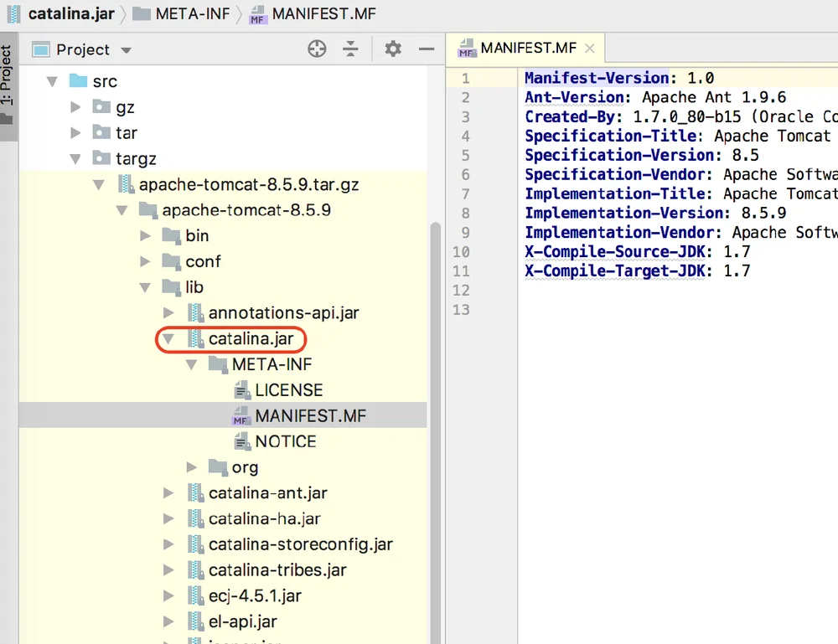Collapse the lib folder
This screenshot has height=644, width=838.
point(145,287)
